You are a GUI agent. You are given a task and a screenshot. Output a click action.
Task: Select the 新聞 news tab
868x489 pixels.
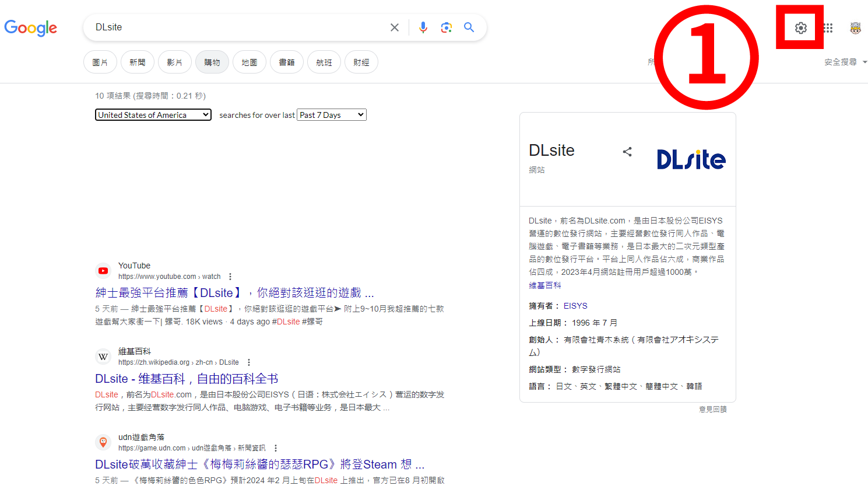coord(137,61)
